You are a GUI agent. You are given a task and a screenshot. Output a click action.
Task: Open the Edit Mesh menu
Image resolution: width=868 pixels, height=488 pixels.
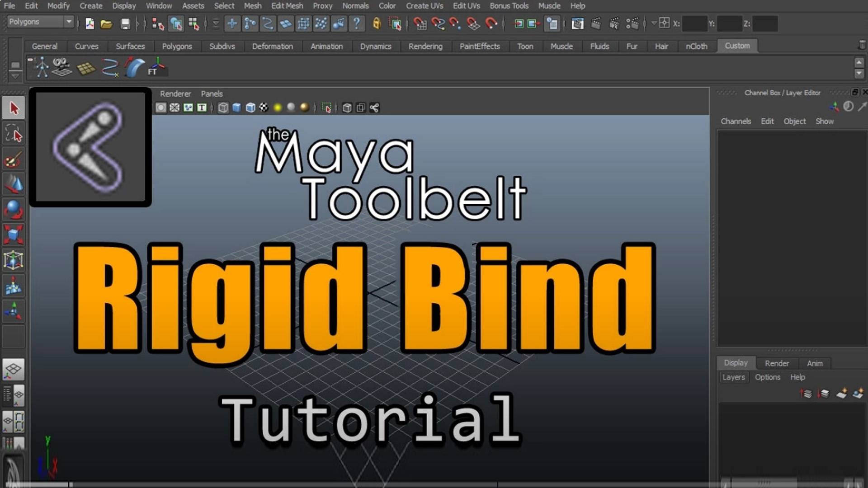tap(287, 6)
